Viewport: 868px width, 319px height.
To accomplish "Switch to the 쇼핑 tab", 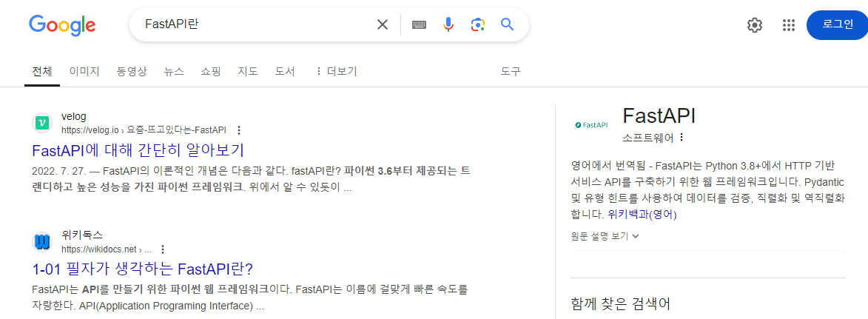I will pos(211,72).
